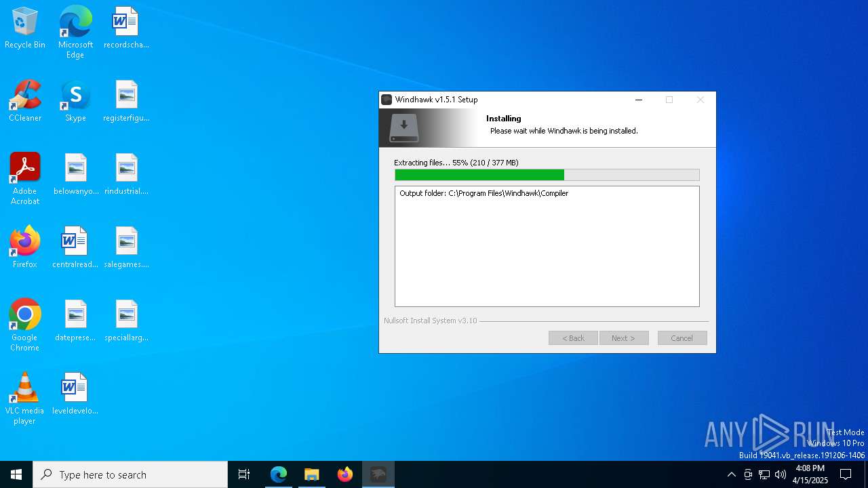Open the Action Center notifications icon
The width and height of the screenshot is (868, 488).
coord(846,474)
